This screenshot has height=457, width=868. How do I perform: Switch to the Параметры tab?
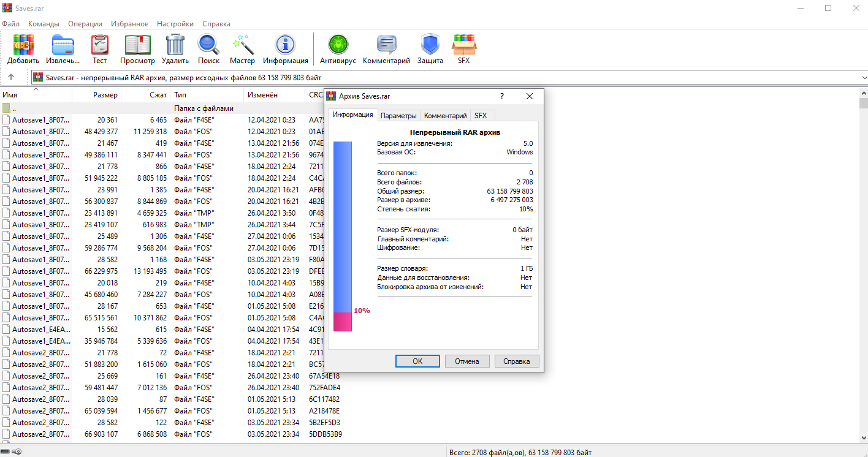coord(398,116)
